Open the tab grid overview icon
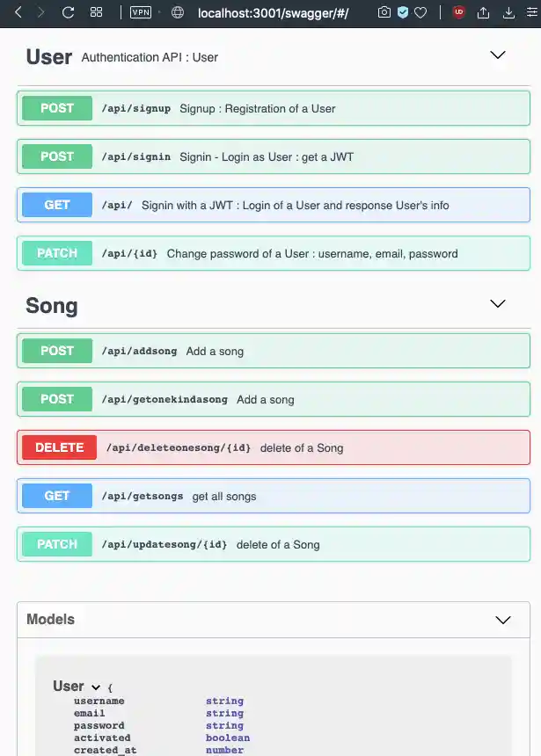This screenshot has height=756, width=541. 97,12
